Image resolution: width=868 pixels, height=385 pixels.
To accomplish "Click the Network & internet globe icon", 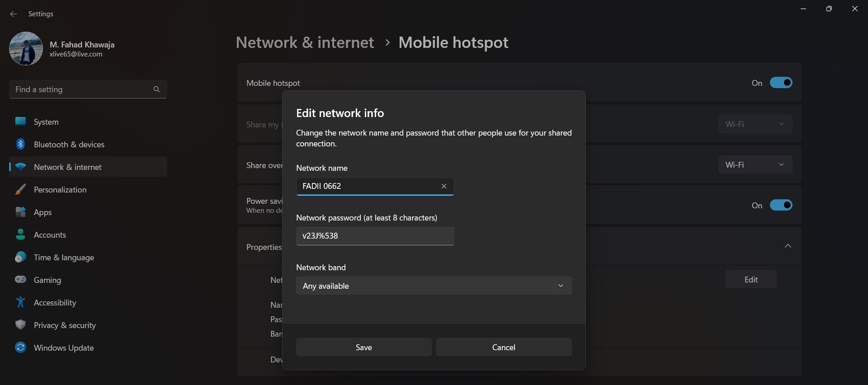I will [20, 166].
